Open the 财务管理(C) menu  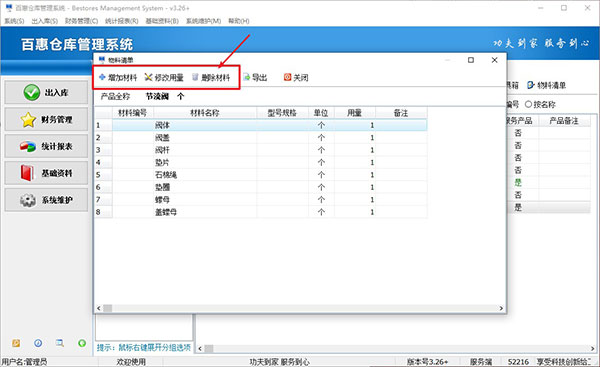(82, 21)
